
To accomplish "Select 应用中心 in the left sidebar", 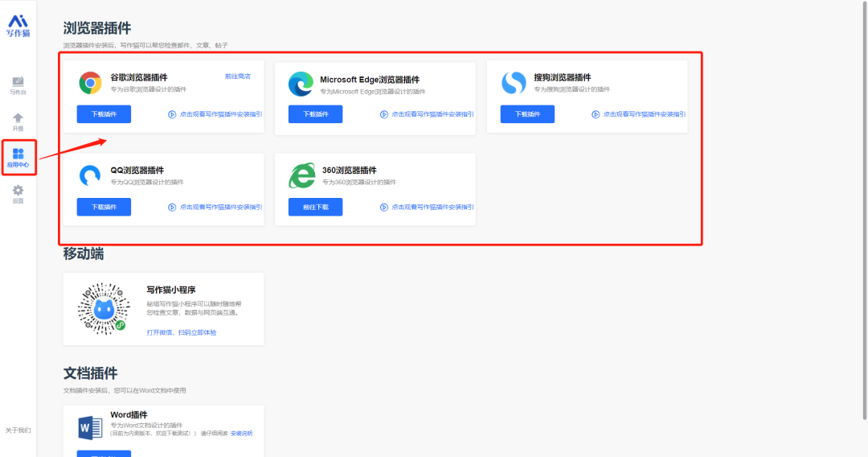I will point(18,158).
